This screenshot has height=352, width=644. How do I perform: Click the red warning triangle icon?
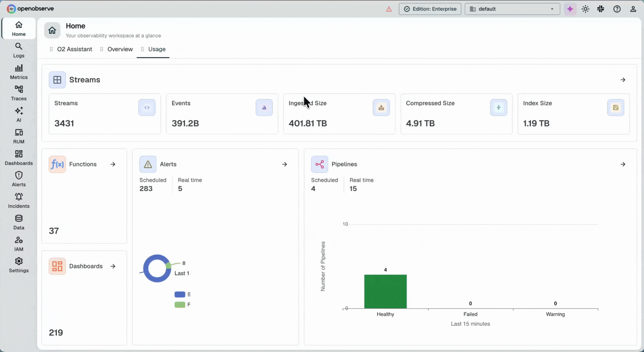pos(389,9)
